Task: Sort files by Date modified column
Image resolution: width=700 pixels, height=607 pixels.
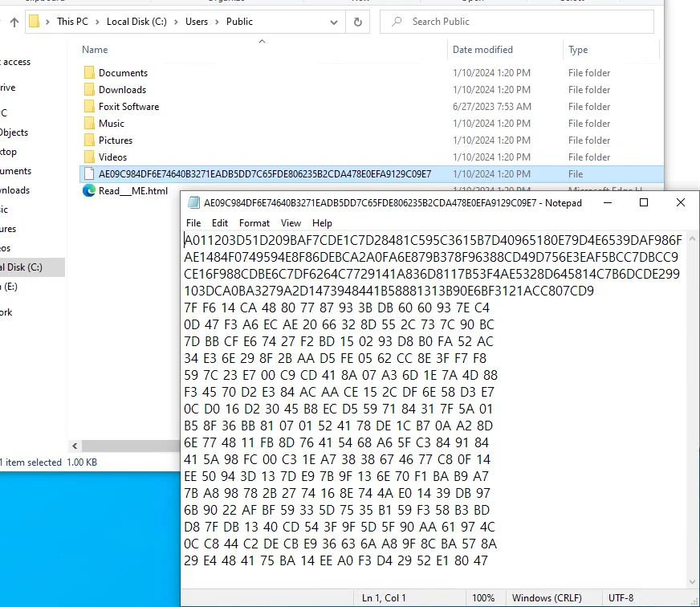Action: tap(482, 50)
